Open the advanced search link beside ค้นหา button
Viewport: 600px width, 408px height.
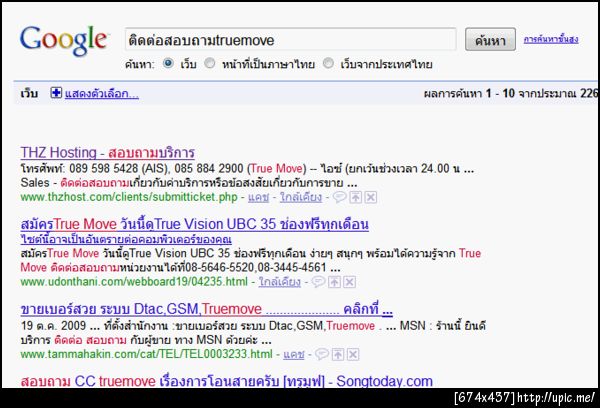pyautogui.click(x=551, y=39)
